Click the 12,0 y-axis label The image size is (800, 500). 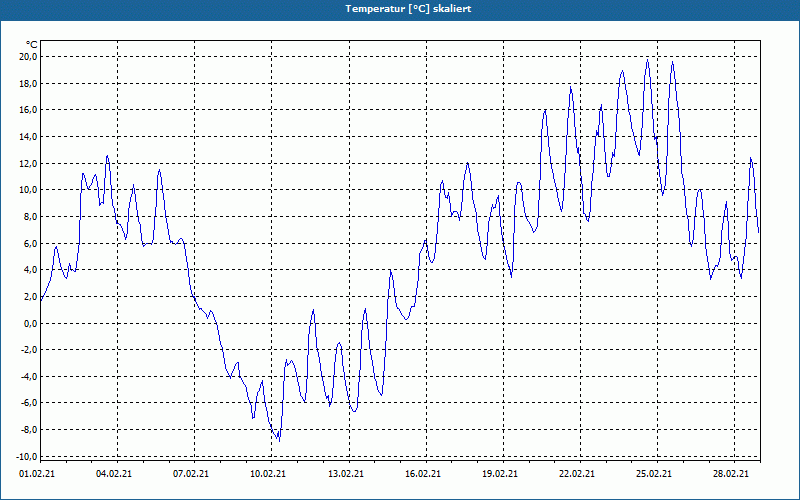[x=28, y=163]
